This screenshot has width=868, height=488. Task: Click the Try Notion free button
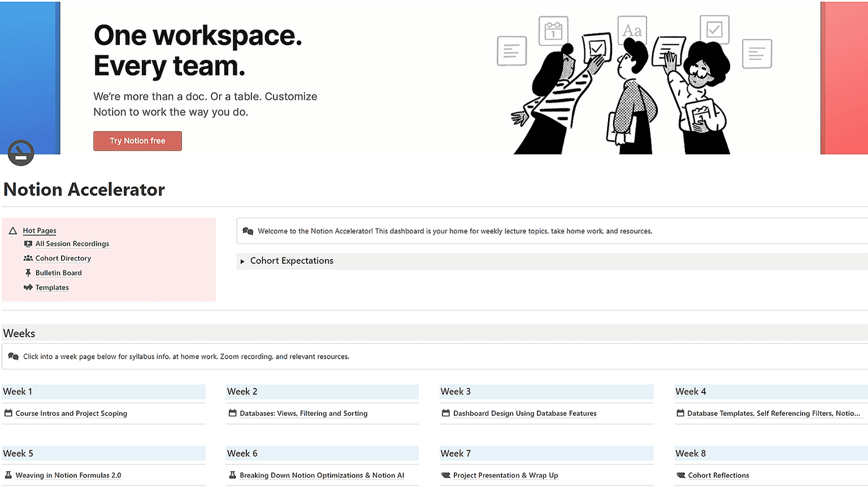[137, 141]
